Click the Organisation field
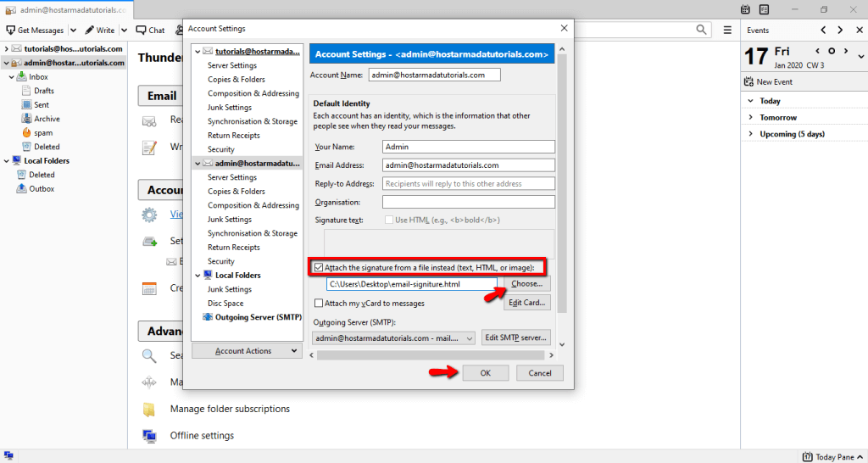Screen dimensions: 868x463 tap(468, 202)
